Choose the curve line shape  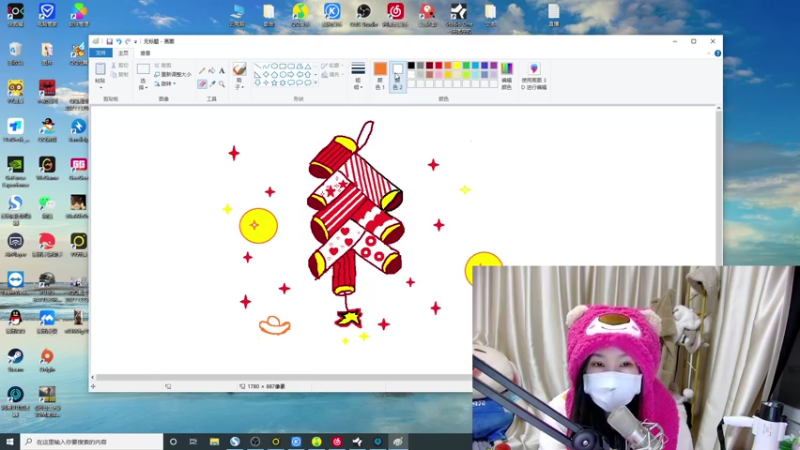(x=266, y=66)
